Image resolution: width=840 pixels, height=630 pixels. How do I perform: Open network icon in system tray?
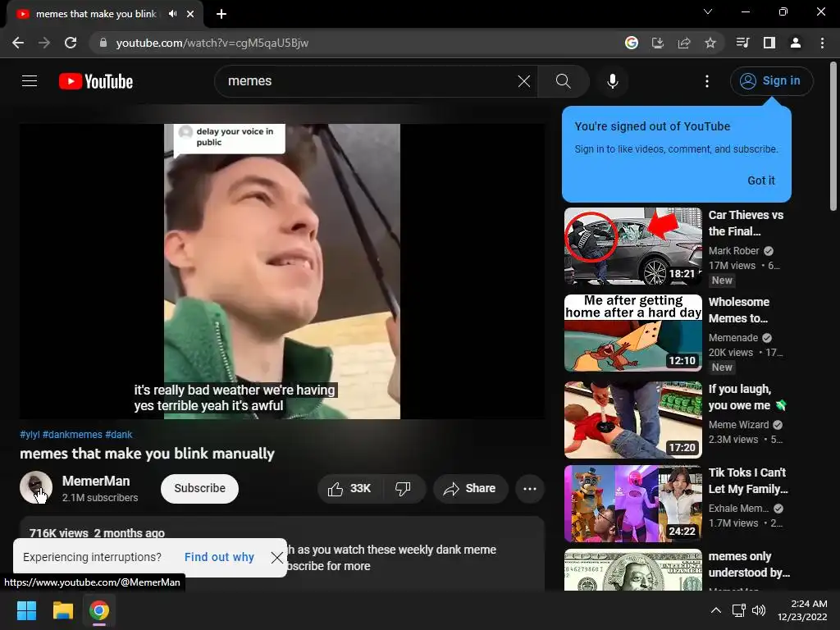(739, 610)
